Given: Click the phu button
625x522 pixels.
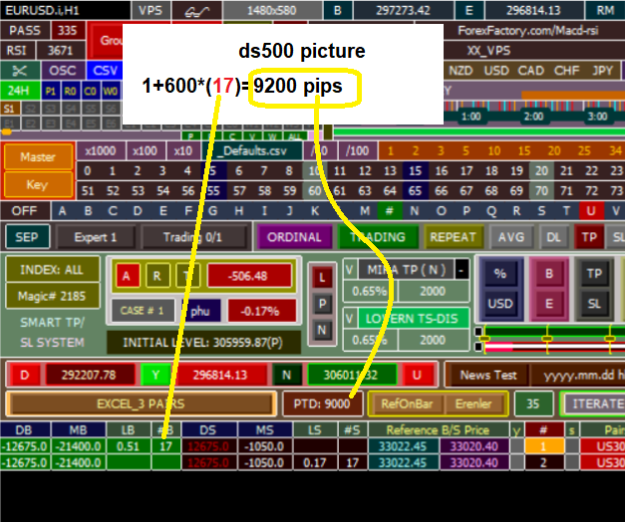Looking at the screenshot, I should tap(200, 311).
